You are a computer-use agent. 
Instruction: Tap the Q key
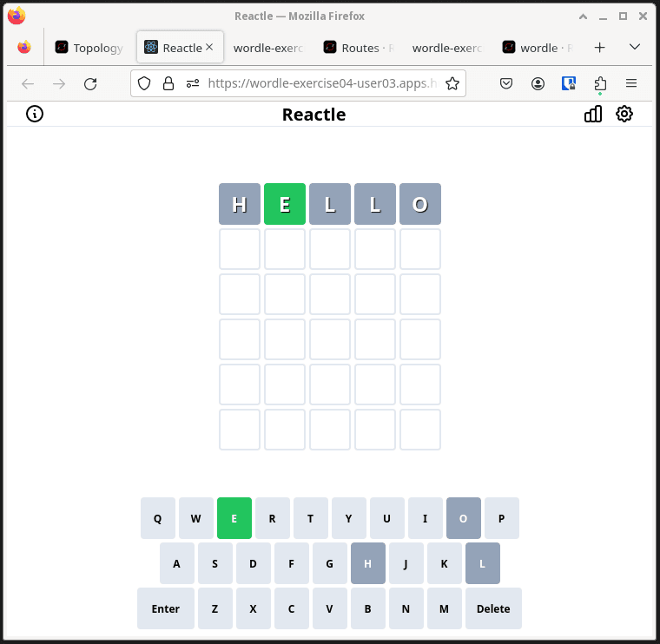coord(158,518)
